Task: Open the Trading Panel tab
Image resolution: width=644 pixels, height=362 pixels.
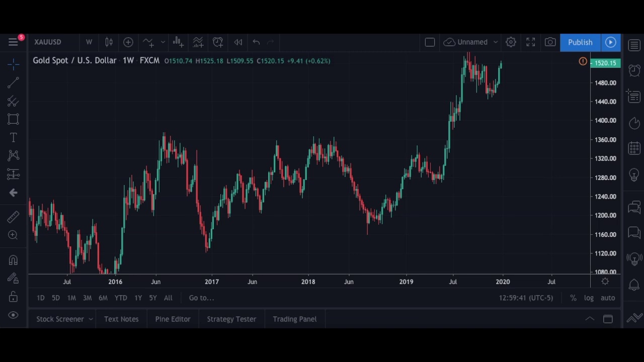Action: coord(295,319)
